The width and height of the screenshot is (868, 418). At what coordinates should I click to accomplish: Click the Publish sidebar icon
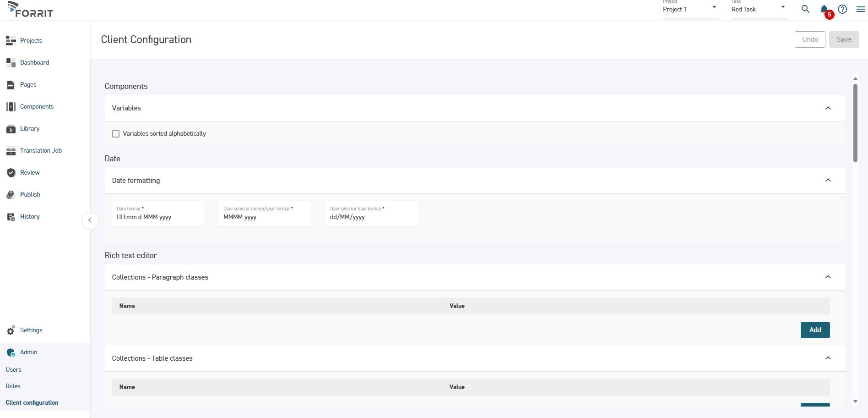(x=11, y=195)
